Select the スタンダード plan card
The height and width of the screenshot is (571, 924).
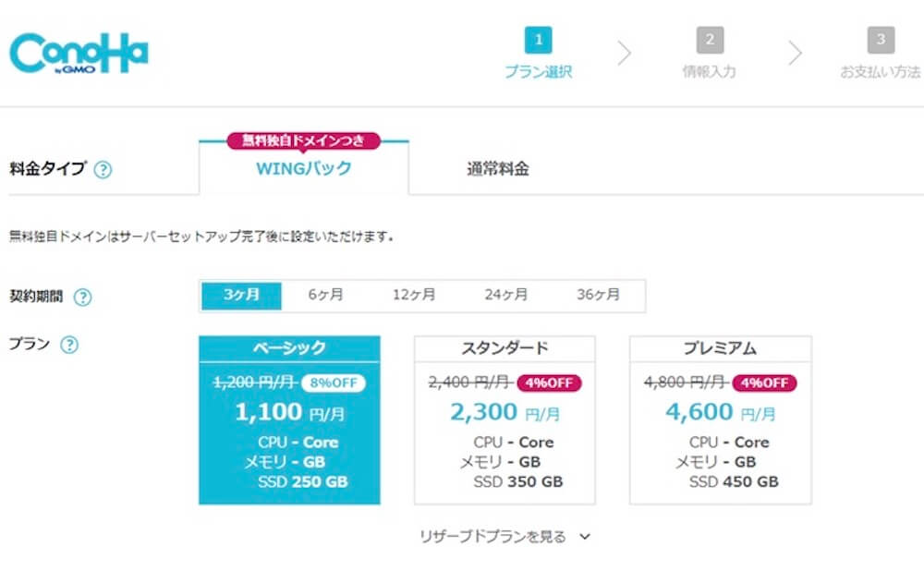[x=505, y=420]
